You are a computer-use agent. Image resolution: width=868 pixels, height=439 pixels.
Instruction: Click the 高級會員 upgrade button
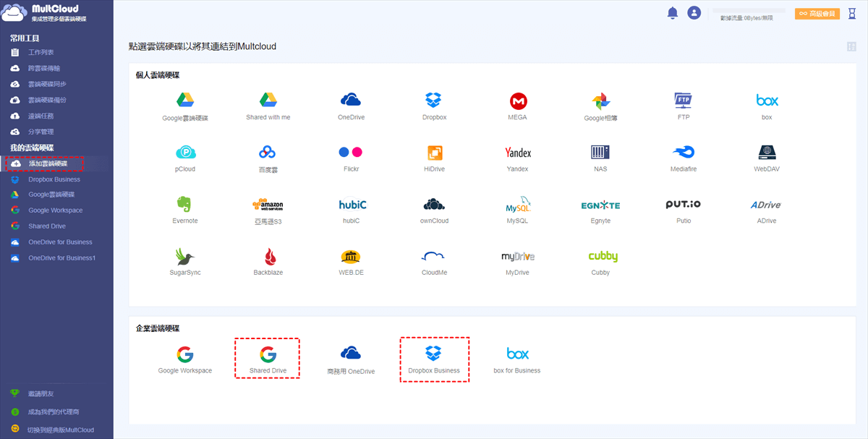[817, 14]
